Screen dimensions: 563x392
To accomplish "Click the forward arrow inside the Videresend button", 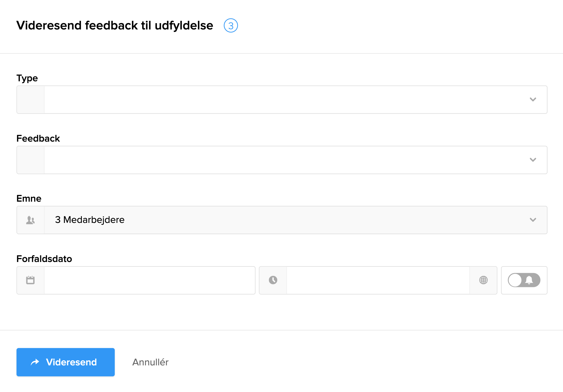I will point(35,362).
